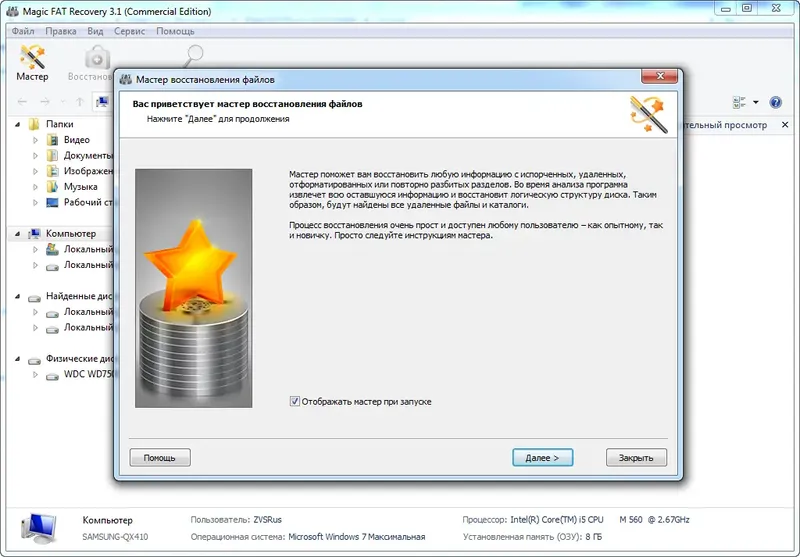Expand the WDC WD75 disk node
This screenshot has height=557, width=800.
coord(35,374)
